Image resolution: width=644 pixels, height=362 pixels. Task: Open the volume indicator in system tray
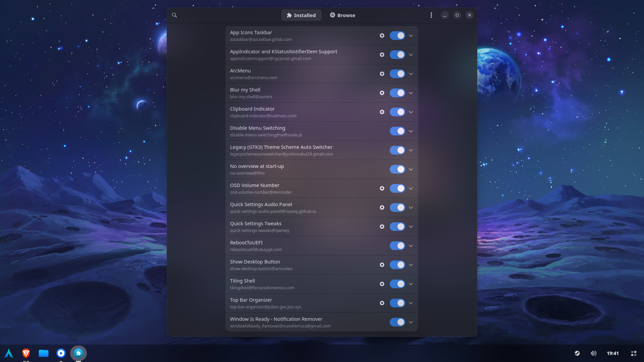(594, 353)
